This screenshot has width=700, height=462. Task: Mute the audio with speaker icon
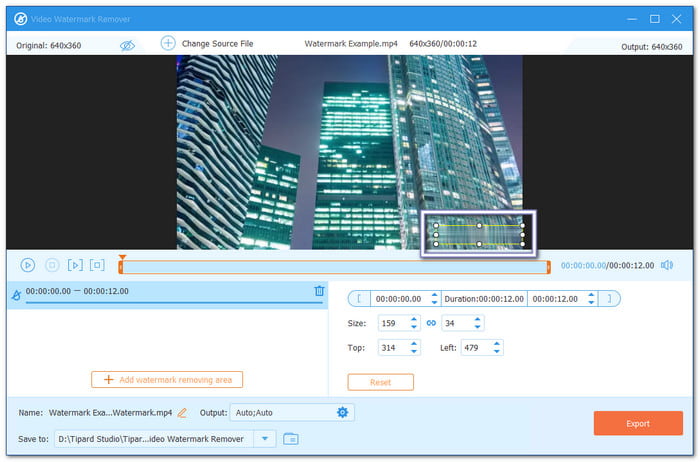(x=667, y=265)
